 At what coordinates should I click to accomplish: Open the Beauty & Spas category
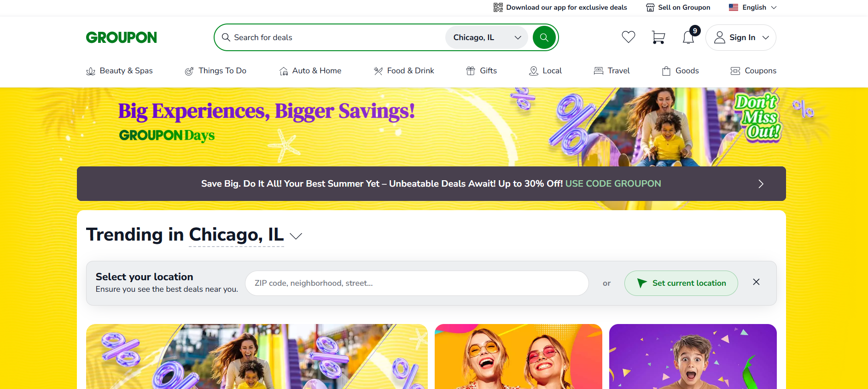(x=119, y=71)
